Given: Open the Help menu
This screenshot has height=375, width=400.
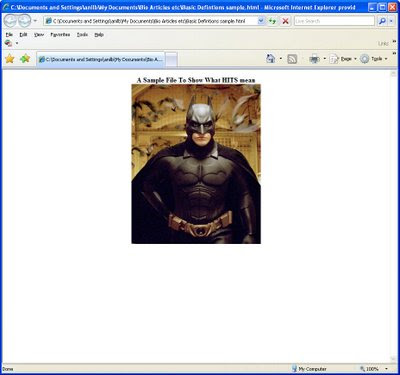Looking at the screenshot, I should click(99, 35).
